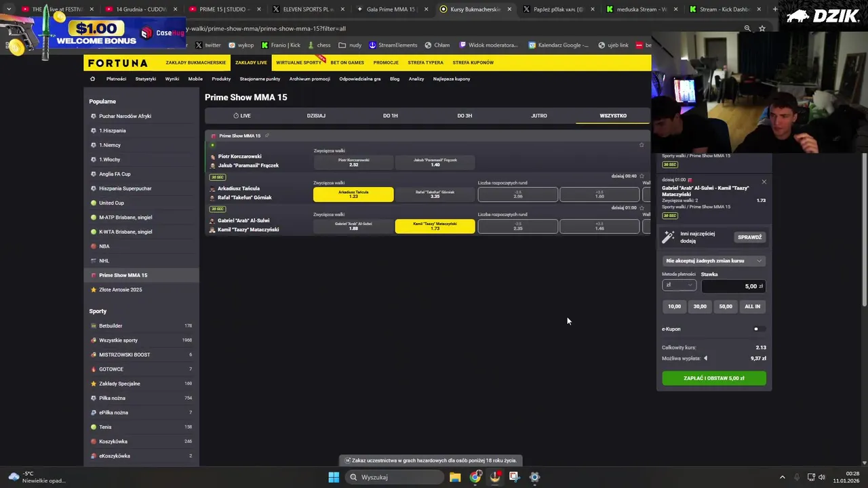Viewport: 868px width, 488px height.
Task: Open the Fortuna home icon
Action: 93,79
